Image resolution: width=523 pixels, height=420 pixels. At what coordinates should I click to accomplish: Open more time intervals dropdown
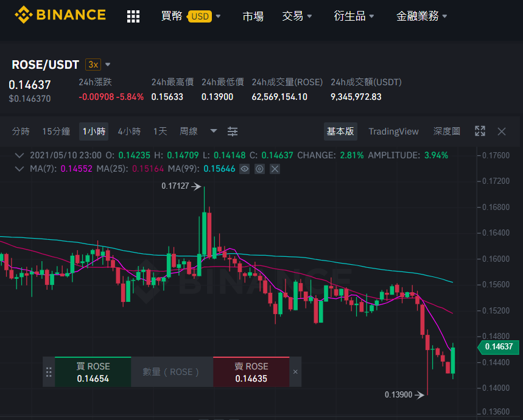[214, 131]
